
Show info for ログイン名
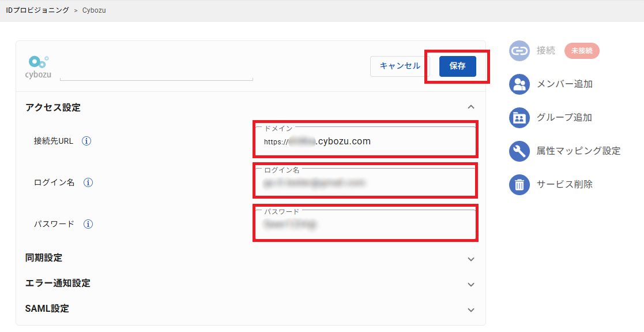(x=88, y=182)
